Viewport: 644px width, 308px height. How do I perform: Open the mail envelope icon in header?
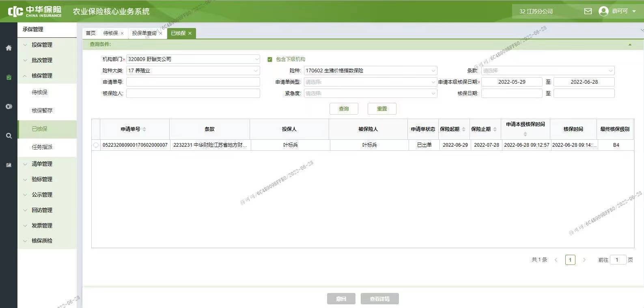coord(588,11)
